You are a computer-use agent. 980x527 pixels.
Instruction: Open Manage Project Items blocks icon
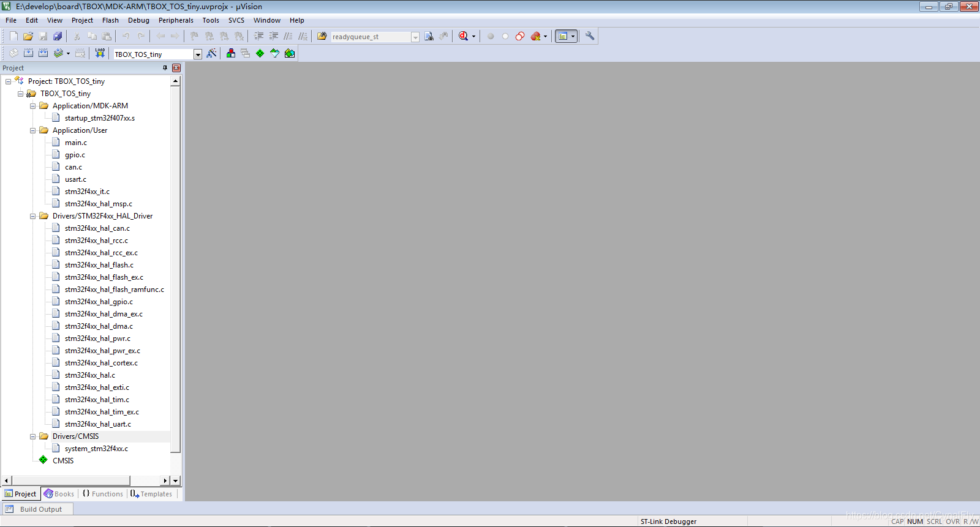[x=231, y=53]
